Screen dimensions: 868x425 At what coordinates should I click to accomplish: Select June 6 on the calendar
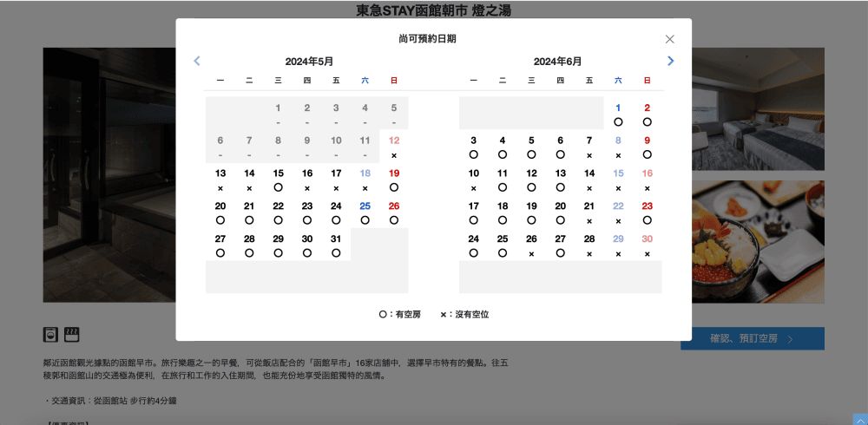pos(560,147)
